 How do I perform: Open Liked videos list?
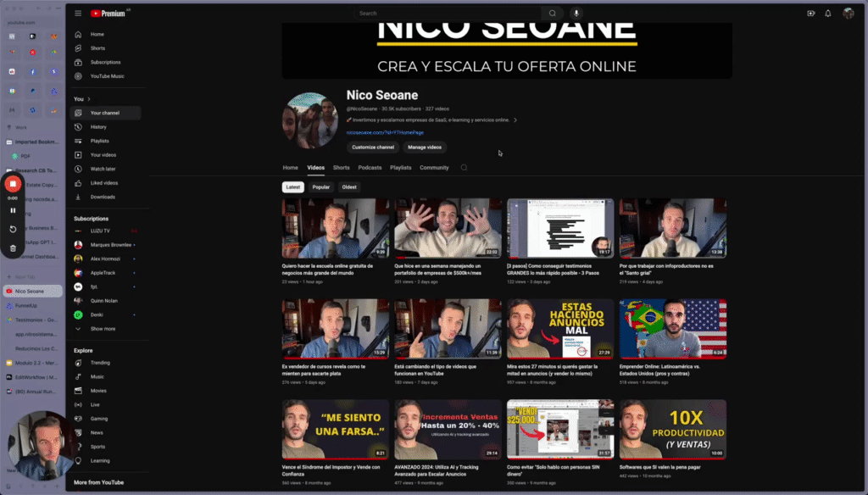[106, 183]
